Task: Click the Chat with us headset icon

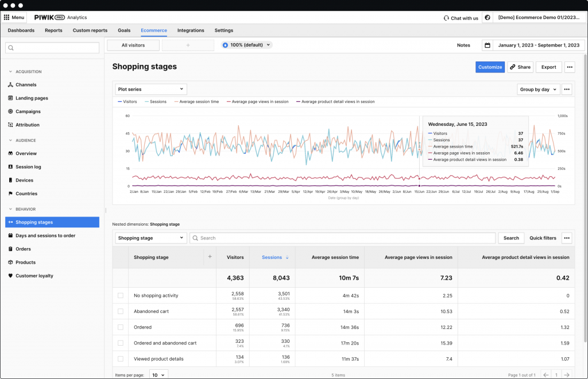Action: (446, 18)
